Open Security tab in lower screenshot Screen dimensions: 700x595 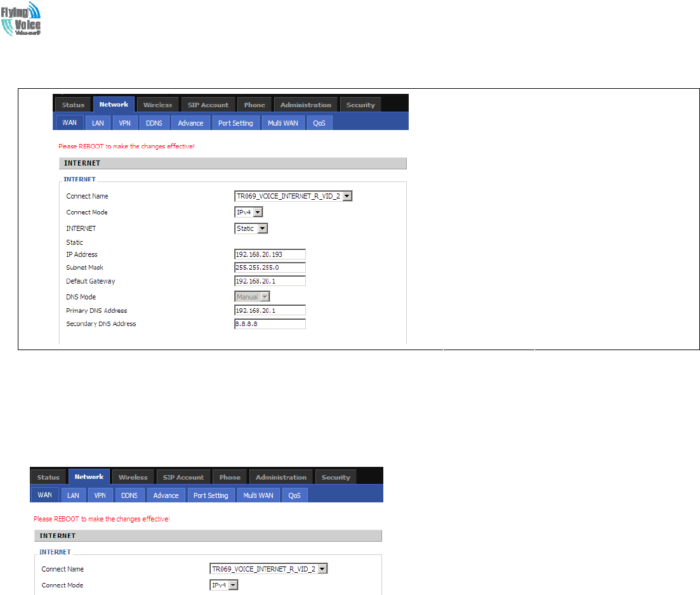click(x=336, y=477)
